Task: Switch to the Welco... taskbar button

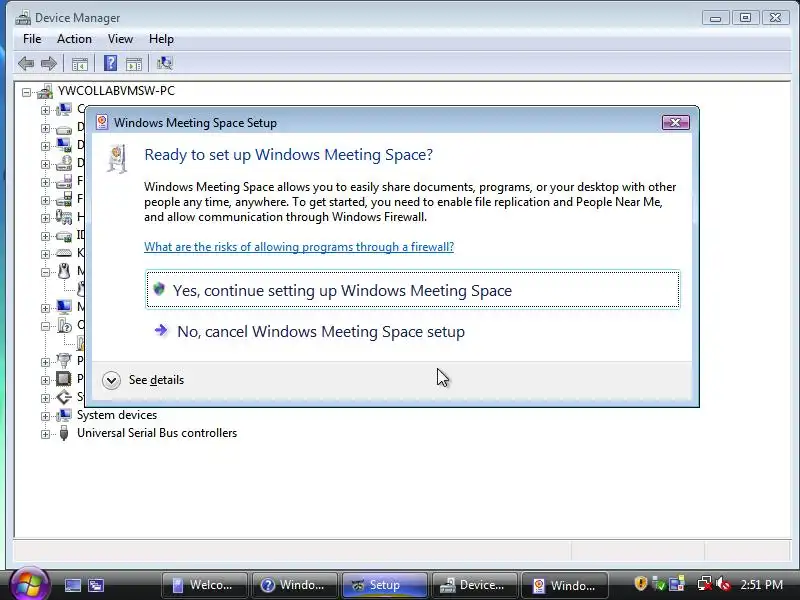Action: click(x=205, y=585)
